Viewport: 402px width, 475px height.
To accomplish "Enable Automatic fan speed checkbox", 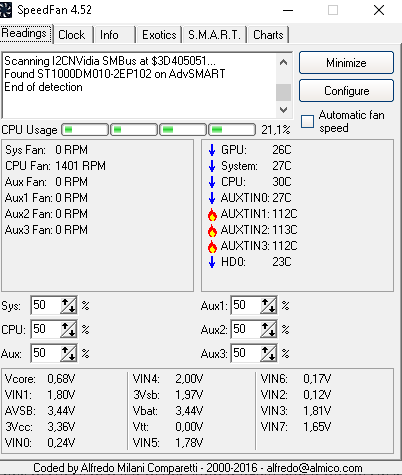I will tap(307, 122).
